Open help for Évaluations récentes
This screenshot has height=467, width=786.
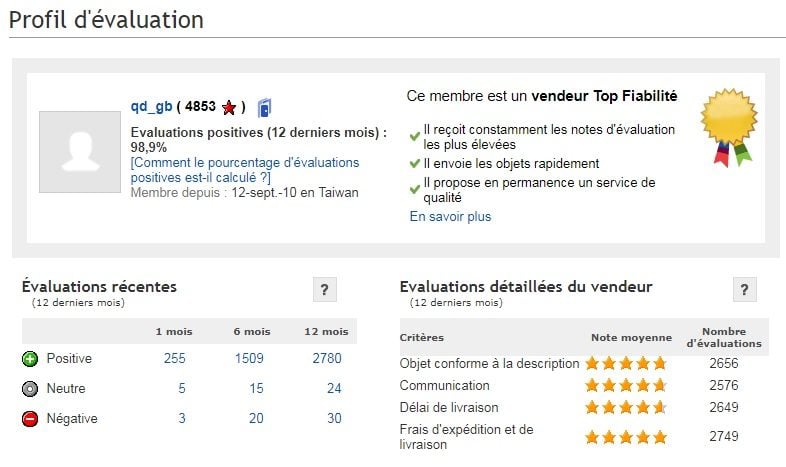324,289
